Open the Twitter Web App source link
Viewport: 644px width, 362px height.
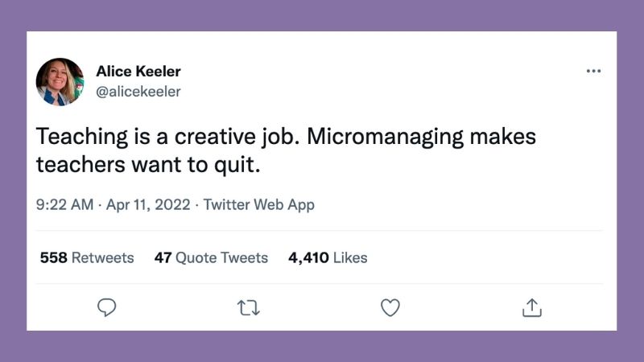click(x=258, y=204)
